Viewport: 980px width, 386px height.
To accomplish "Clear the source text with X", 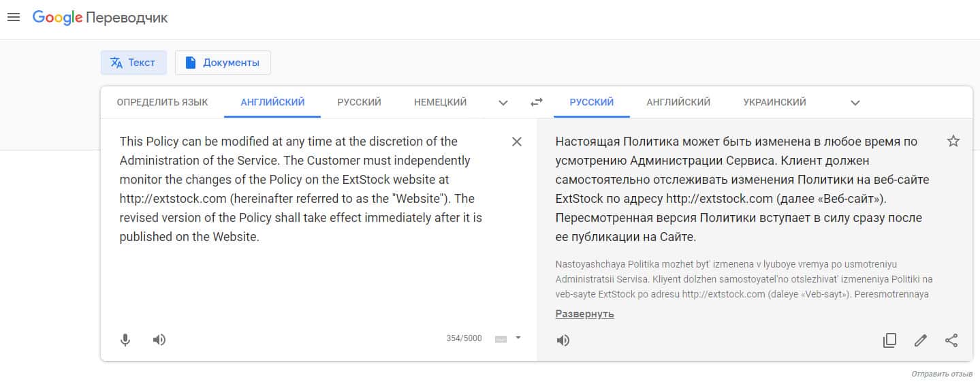I will click(x=517, y=142).
